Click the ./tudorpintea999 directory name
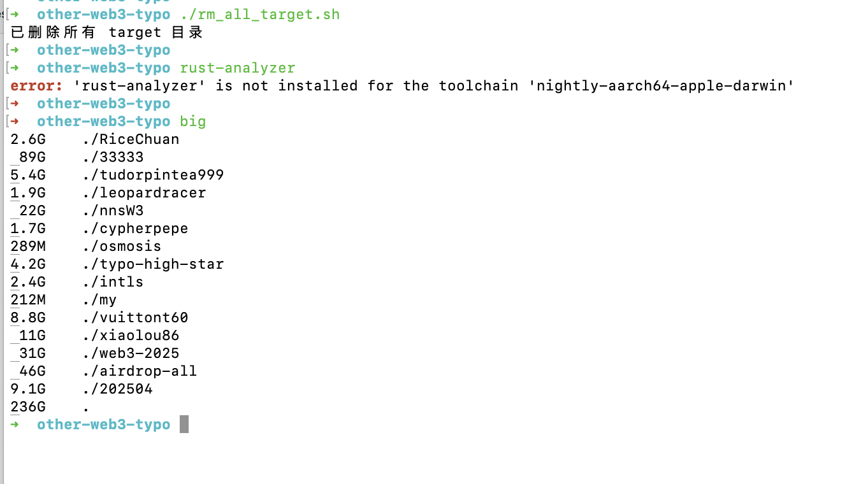 pos(153,175)
